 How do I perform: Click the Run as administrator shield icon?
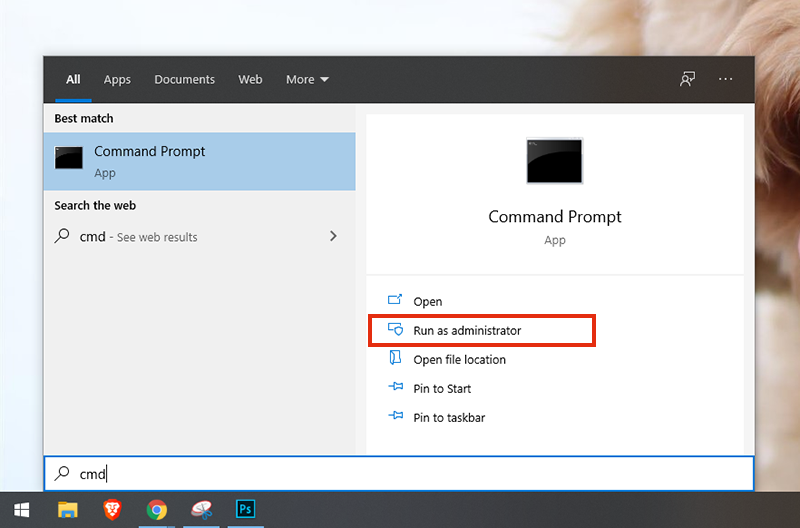click(x=395, y=329)
